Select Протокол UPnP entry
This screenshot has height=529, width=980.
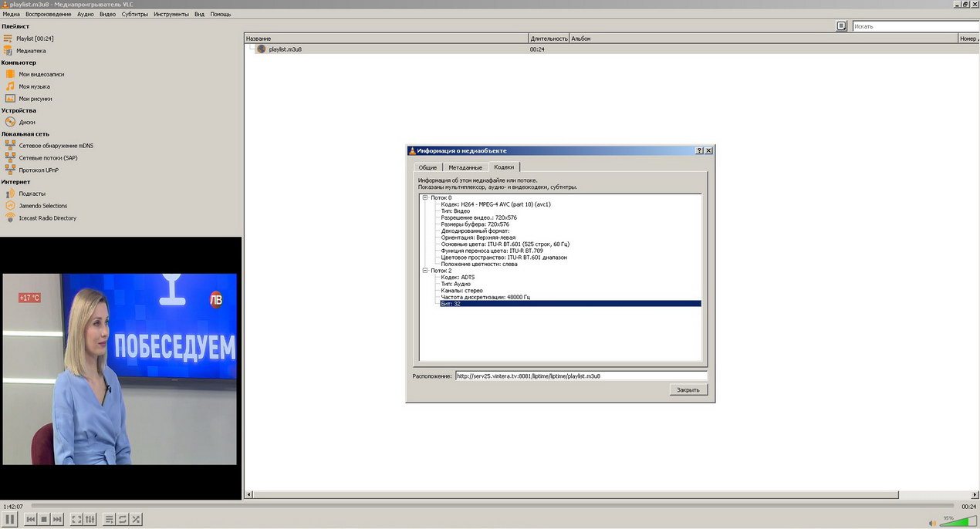click(x=39, y=170)
